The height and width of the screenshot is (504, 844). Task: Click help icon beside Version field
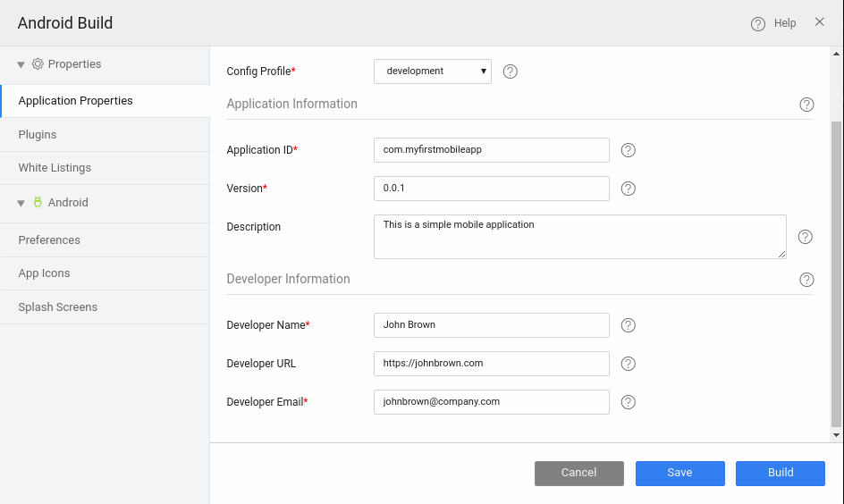(628, 189)
